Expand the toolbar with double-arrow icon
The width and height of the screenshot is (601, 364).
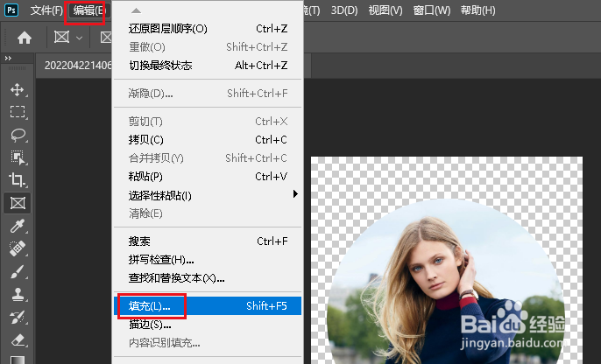[8, 58]
